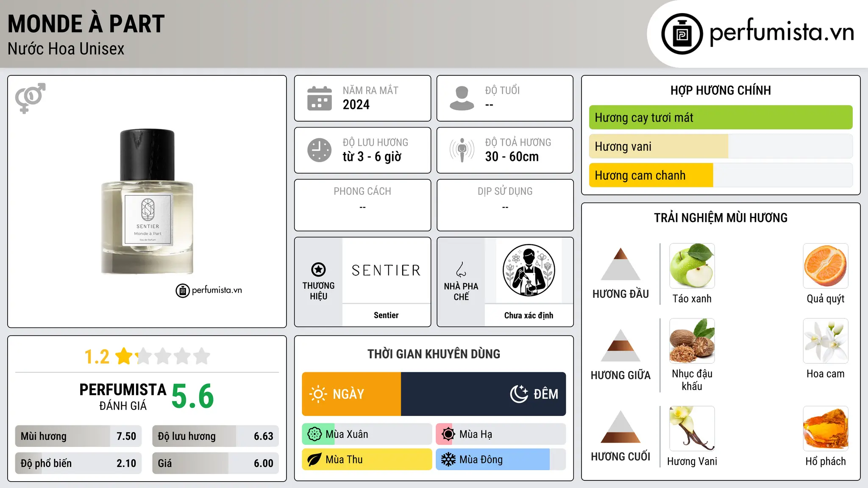Click the Nước Hoa Unisex subtitle
868x488 pixels.
tap(66, 49)
